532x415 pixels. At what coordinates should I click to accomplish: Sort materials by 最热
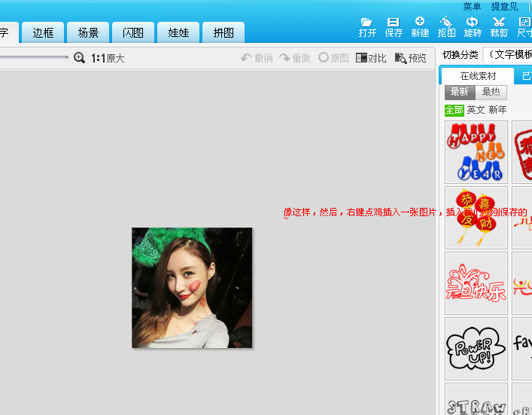coord(491,92)
